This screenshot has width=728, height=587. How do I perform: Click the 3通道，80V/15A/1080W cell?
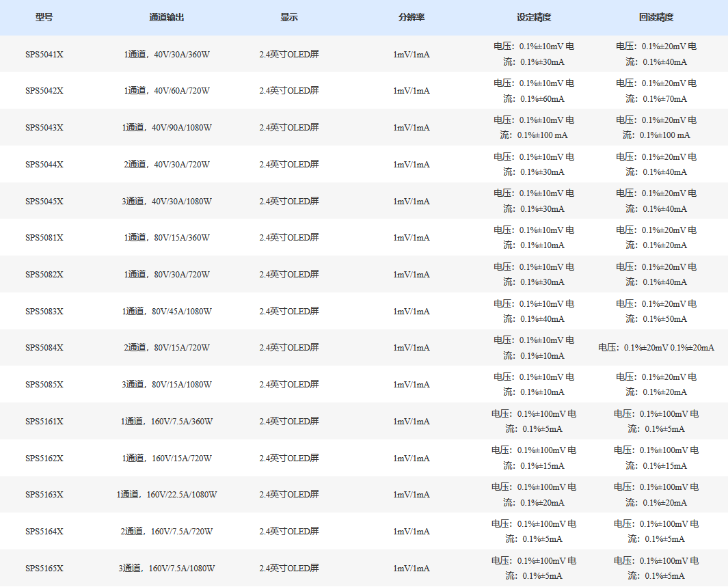point(167,385)
